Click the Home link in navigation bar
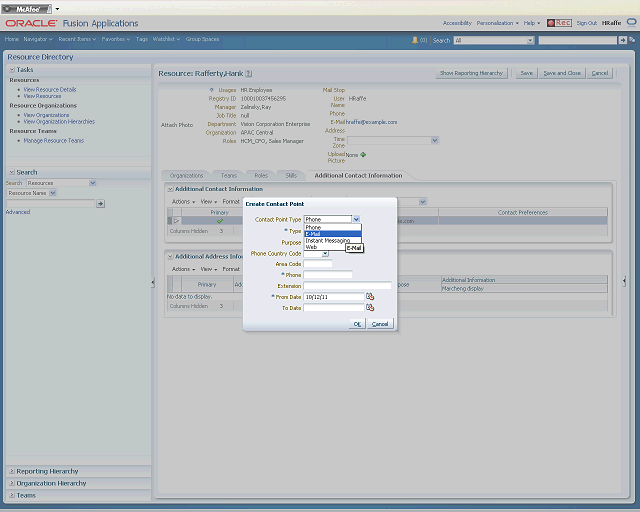This screenshot has width=640, height=512. 11,39
